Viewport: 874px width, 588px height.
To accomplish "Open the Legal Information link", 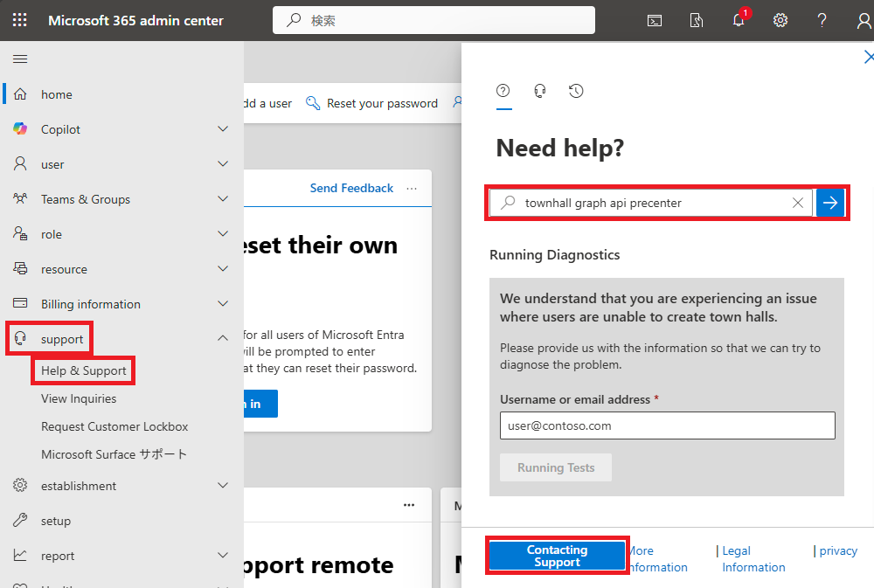I will pos(753,559).
